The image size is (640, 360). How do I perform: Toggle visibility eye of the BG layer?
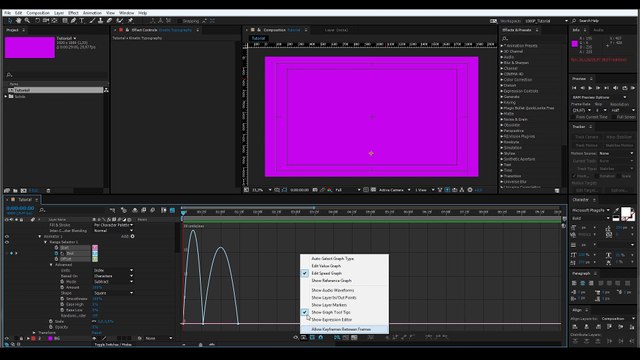[7, 338]
